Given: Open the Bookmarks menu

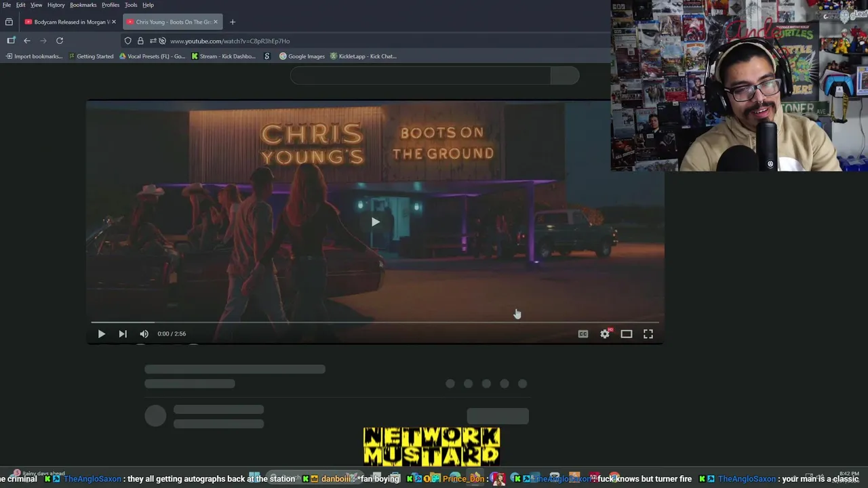Looking at the screenshot, I should 83,5.
